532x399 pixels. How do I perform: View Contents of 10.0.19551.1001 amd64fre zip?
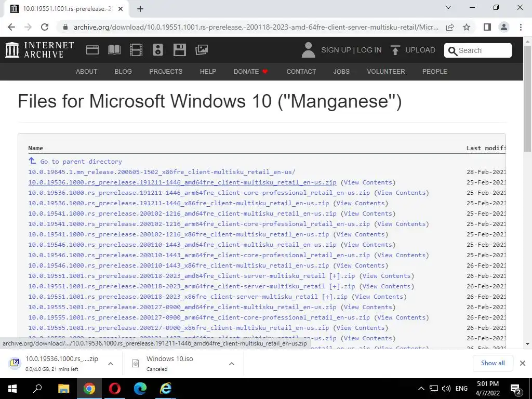386,276
